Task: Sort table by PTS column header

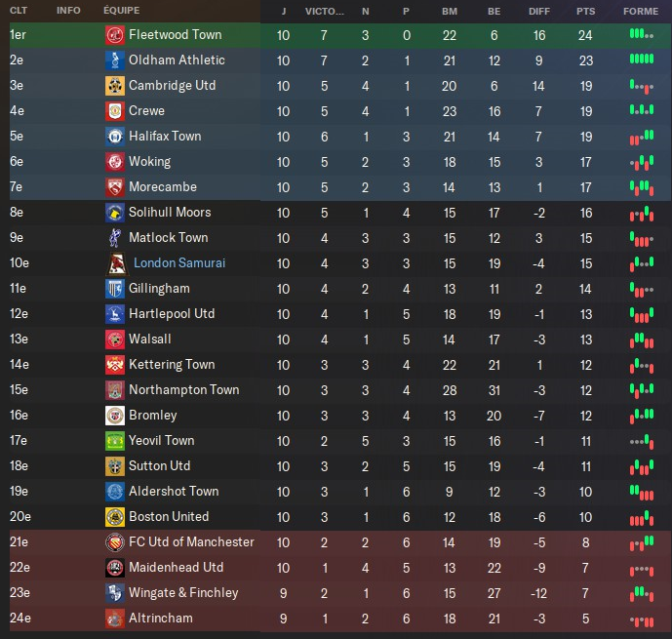Action: [x=585, y=11]
